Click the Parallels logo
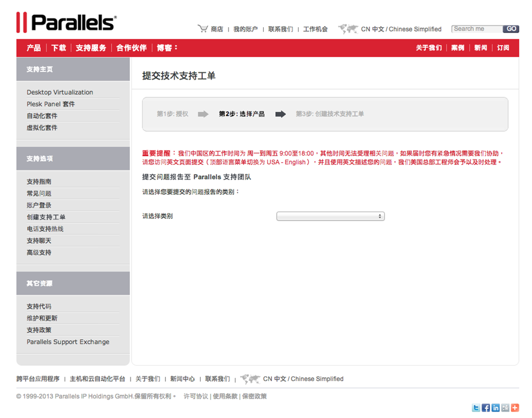The image size is (532, 418). point(66,22)
